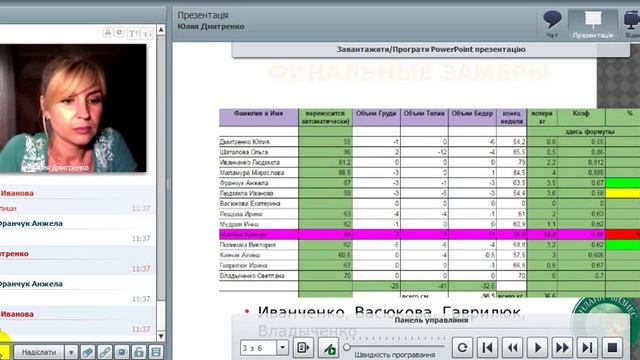
Task: Click the table row 'Франчук Анжела'
Action: (x=429, y=183)
